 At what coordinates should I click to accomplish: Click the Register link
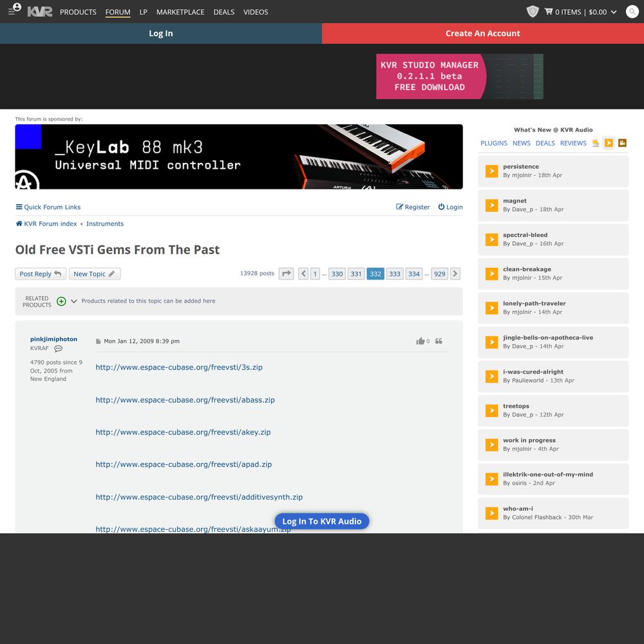coord(413,207)
